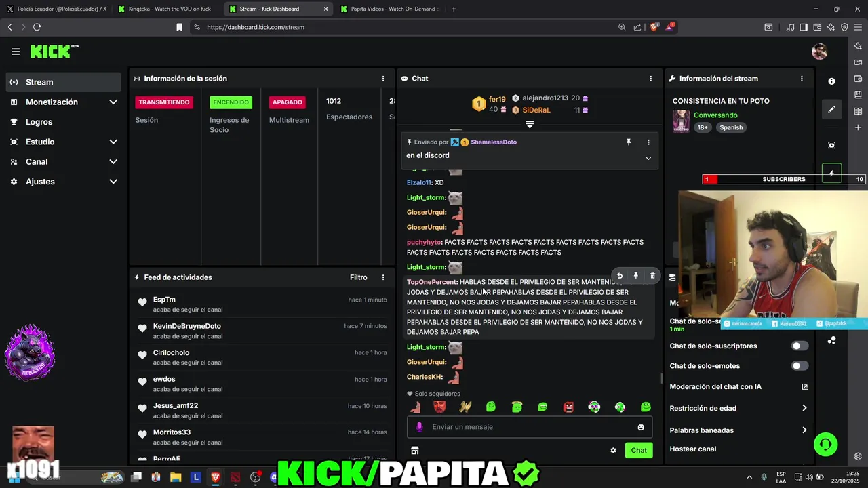Image resolution: width=868 pixels, height=488 pixels.
Task: Unpin the pinned message with pin icon
Action: click(629, 142)
